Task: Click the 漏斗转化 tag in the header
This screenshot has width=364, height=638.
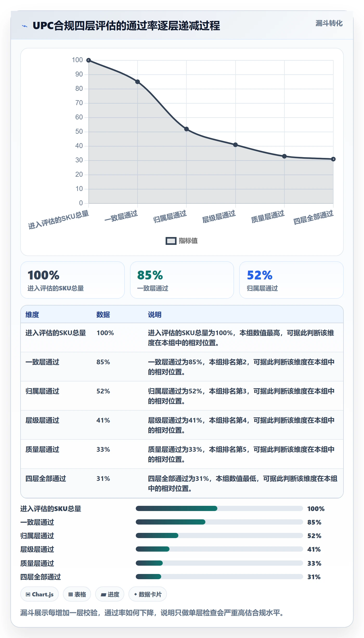Action: tap(329, 23)
